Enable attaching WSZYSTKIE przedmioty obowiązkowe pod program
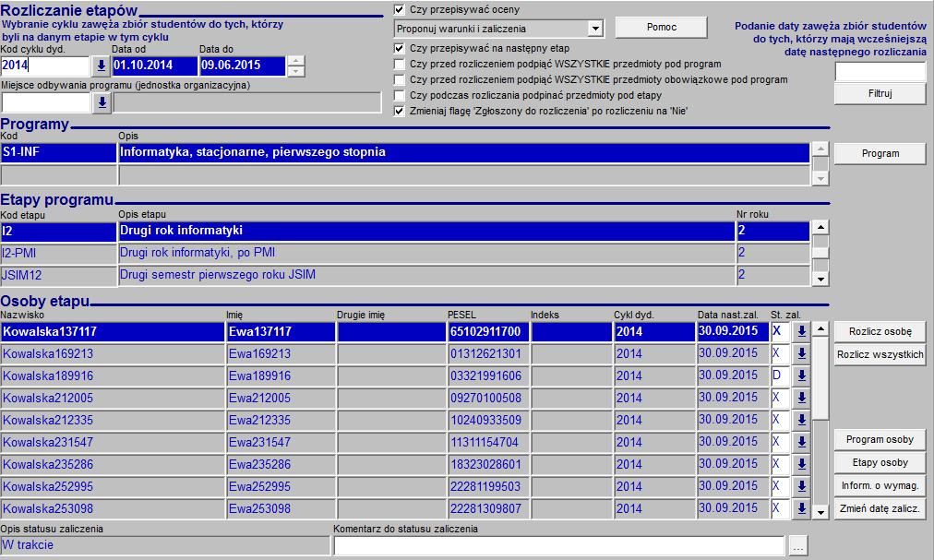Screen dimensions: 934x560 [x=399, y=79]
